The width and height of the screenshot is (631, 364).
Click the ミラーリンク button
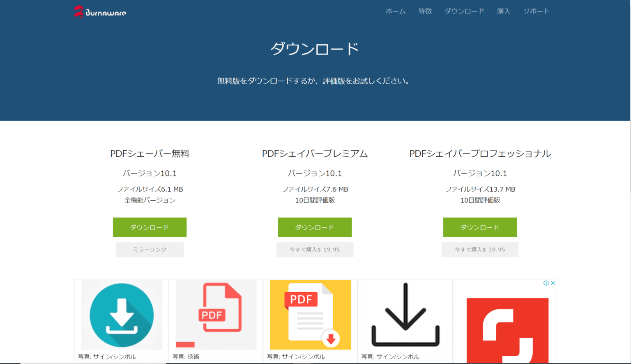150,250
